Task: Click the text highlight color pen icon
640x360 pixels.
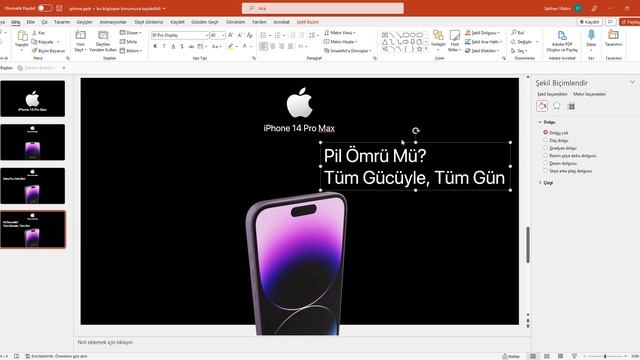Action: [231, 47]
